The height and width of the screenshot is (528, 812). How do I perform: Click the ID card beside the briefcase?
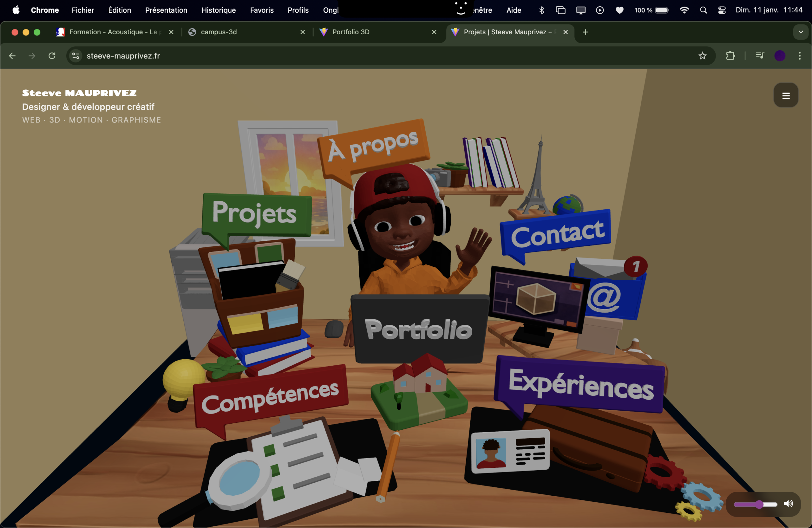pyautogui.click(x=510, y=451)
